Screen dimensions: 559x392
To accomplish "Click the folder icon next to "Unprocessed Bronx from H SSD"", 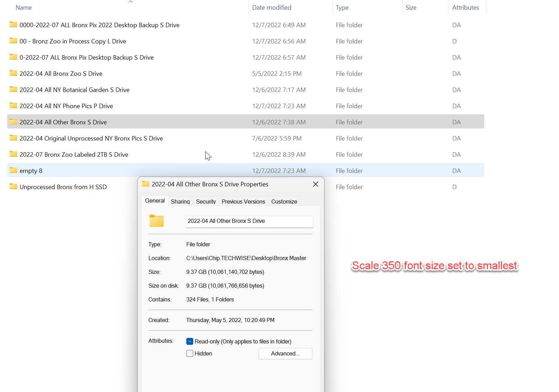I will (13, 186).
